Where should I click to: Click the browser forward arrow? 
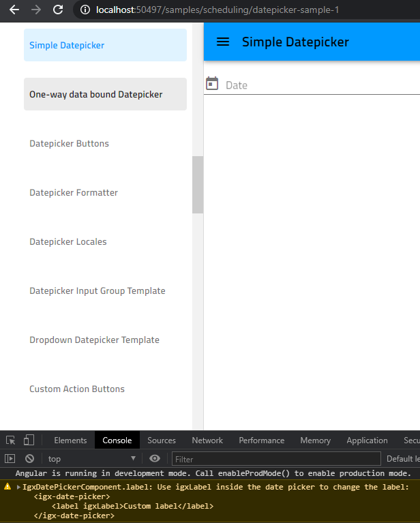pyautogui.click(x=36, y=10)
